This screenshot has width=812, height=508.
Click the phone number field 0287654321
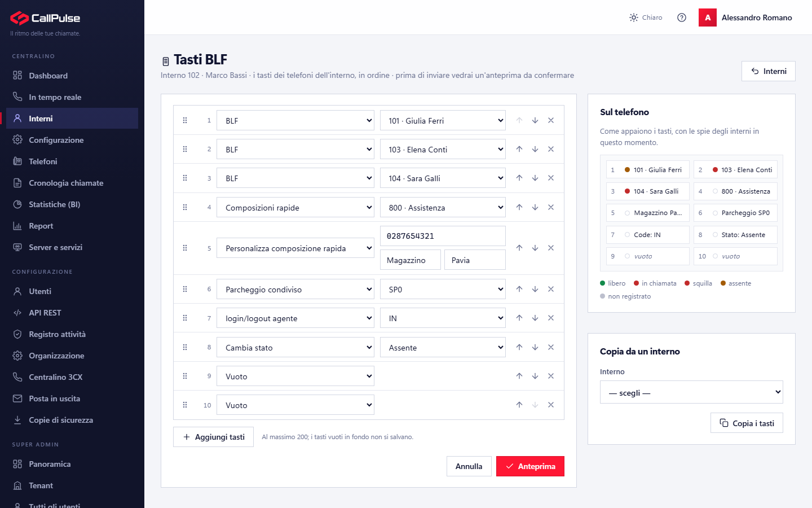(x=443, y=236)
